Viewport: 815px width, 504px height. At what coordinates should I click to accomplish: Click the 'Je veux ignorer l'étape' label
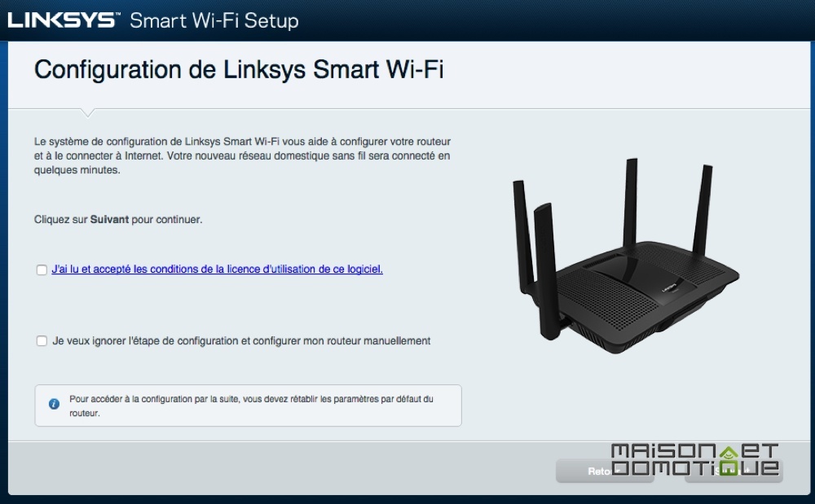[x=242, y=341]
